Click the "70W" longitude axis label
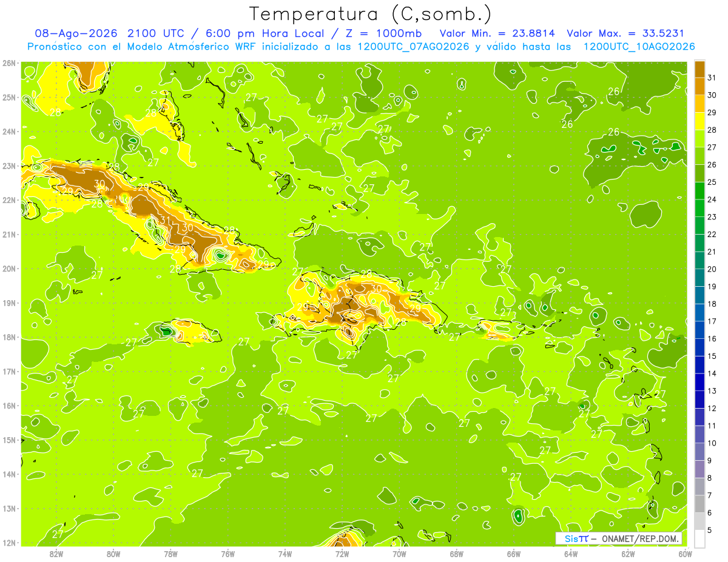This screenshot has width=728, height=562. 399,554
